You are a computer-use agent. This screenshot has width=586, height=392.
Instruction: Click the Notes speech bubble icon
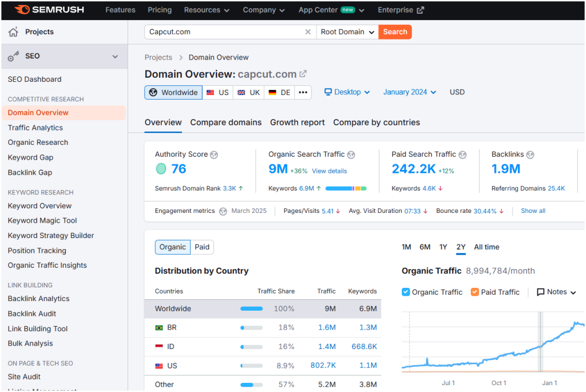pyautogui.click(x=540, y=292)
